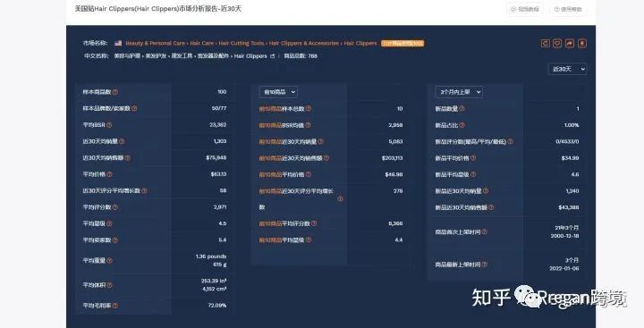Click help icon next to 平均BSR
The width and height of the screenshot is (644, 328).
coord(109,125)
